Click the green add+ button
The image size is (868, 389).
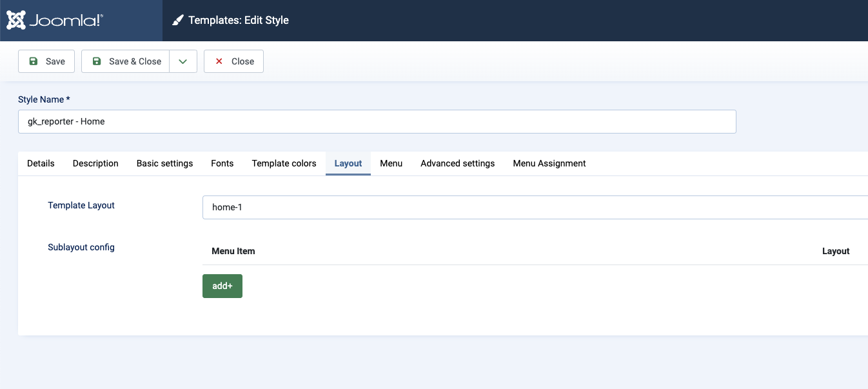tap(222, 286)
